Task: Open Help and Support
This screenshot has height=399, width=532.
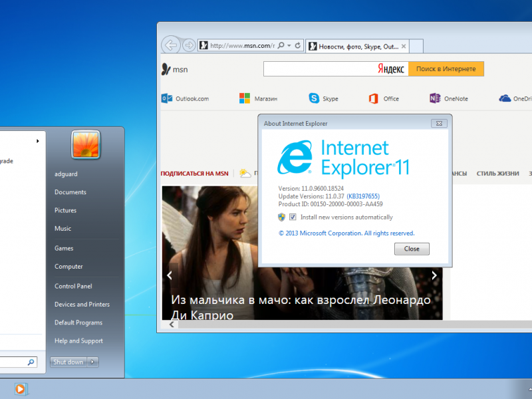Action: [x=78, y=340]
